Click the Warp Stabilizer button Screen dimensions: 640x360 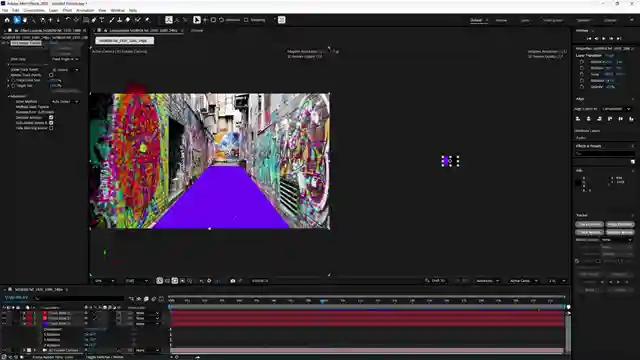point(620,224)
